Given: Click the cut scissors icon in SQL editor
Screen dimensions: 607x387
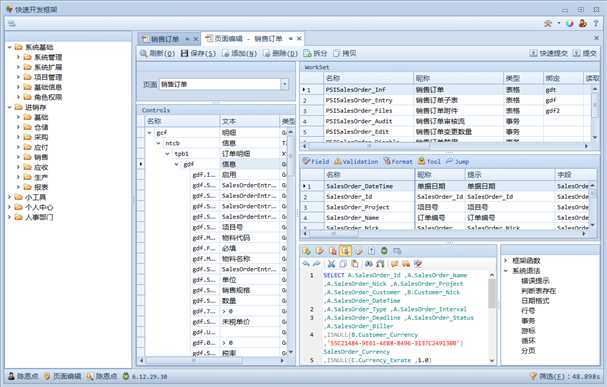Looking at the screenshot, I should coord(331,264).
